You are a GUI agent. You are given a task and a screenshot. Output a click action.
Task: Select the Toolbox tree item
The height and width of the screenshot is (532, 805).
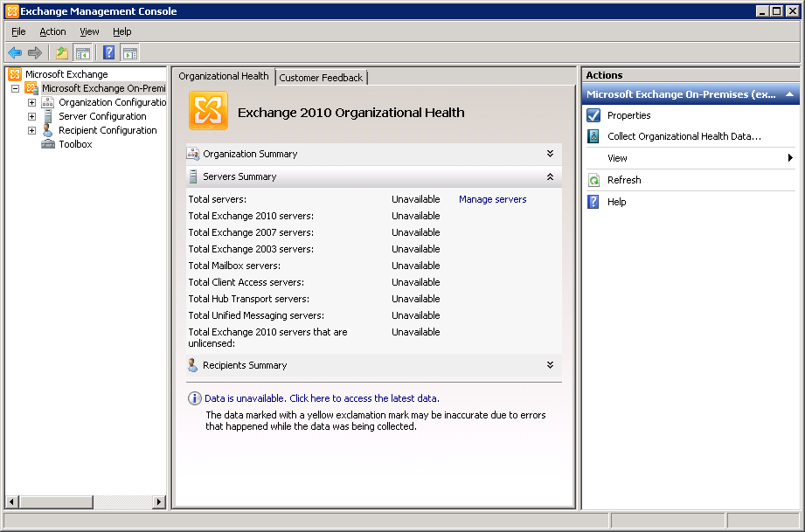pyautogui.click(x=75, y=144)
